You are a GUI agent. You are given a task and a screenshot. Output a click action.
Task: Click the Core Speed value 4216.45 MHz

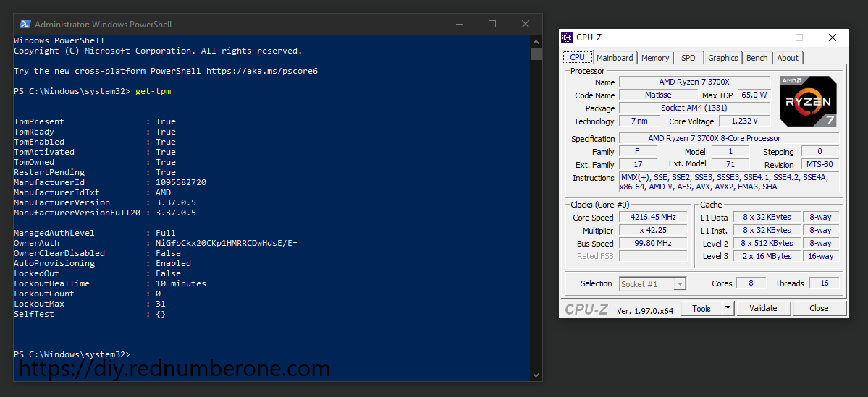click(x=653, y=217)
